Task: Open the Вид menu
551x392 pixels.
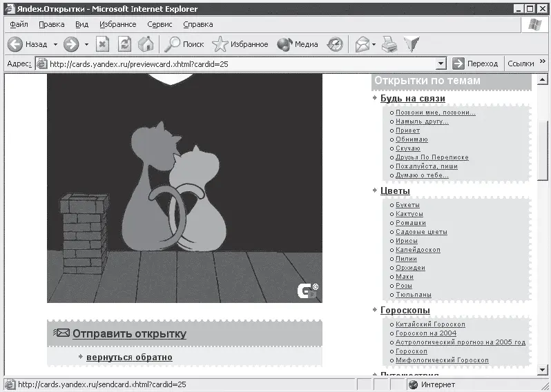Action: [82, 24]
